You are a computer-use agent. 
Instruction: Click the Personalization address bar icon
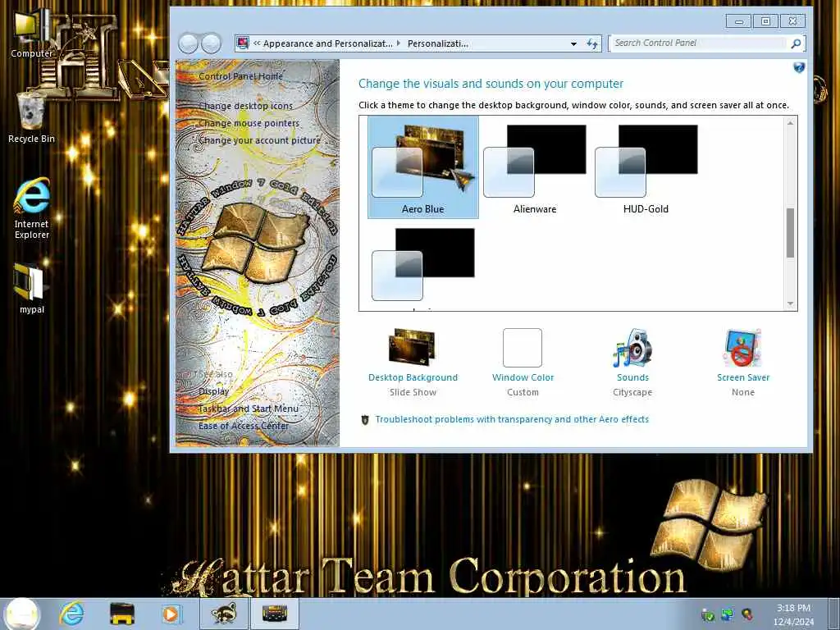click(x=243, y=43)
